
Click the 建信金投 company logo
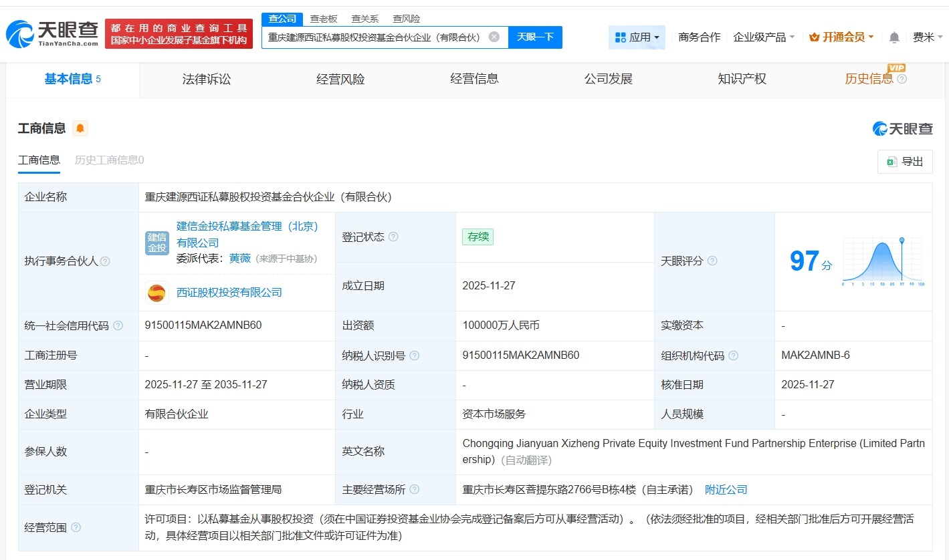tap(156, 243)
